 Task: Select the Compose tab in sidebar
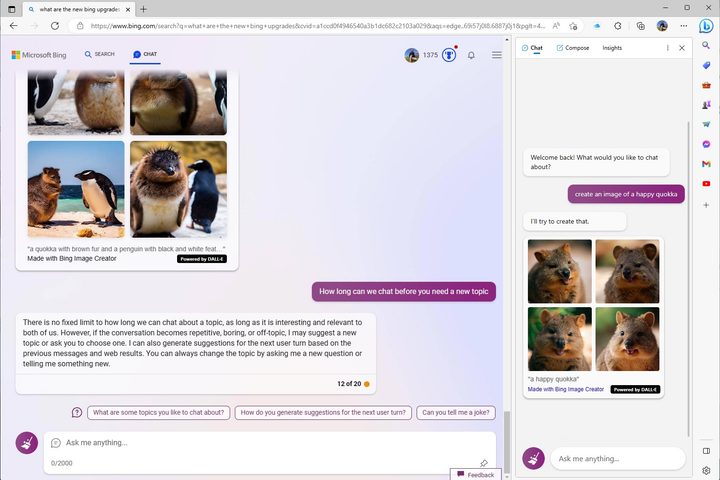pos(573,48)
